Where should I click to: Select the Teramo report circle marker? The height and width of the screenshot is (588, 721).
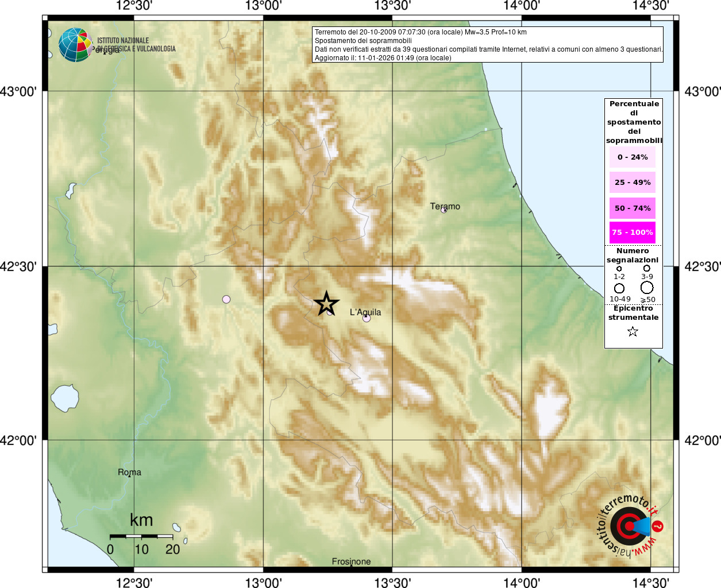click(x=444, y=210)
